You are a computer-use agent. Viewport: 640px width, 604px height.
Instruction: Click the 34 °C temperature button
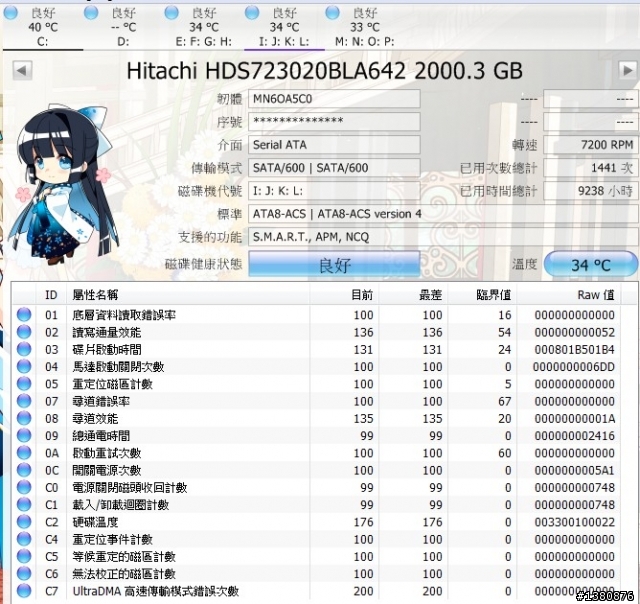tap(591, 264)
